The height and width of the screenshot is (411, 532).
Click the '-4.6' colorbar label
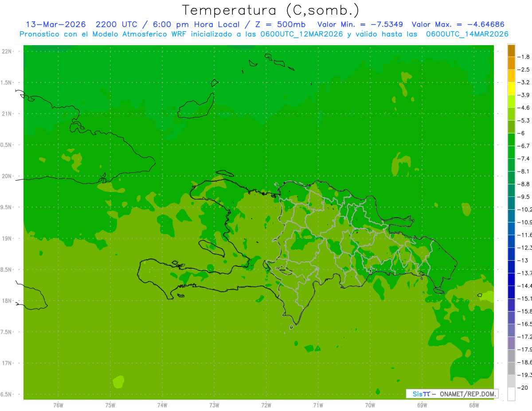(x=523, y=108)
